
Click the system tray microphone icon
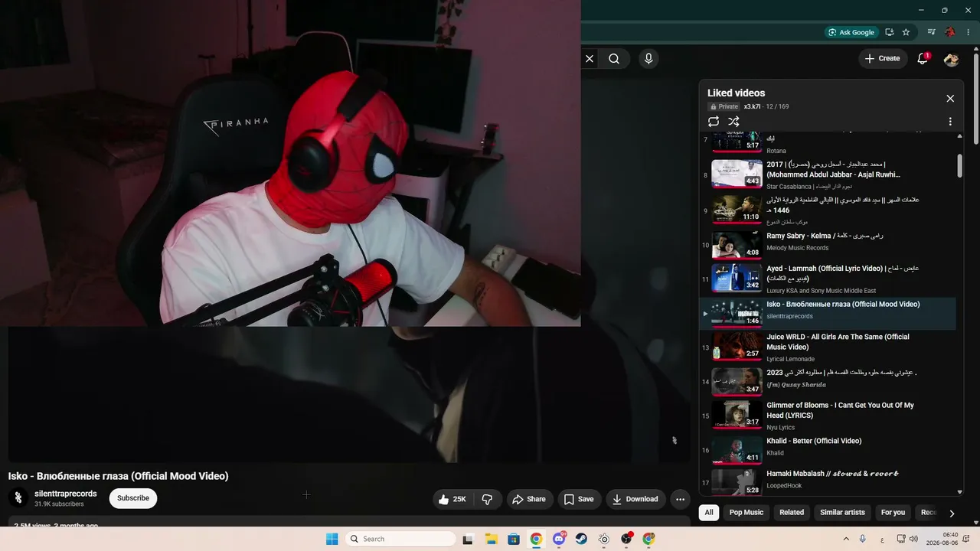click(x=863, y=539)
